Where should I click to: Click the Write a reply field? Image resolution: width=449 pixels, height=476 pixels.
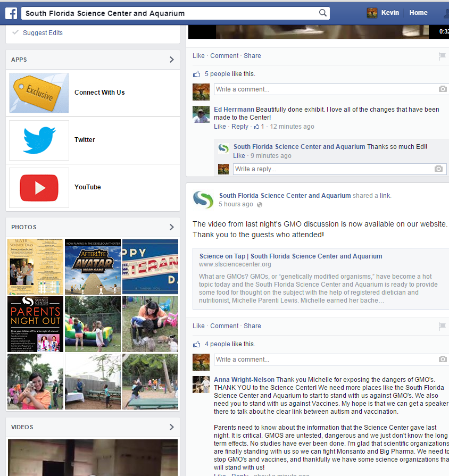(x=340, y=169)
